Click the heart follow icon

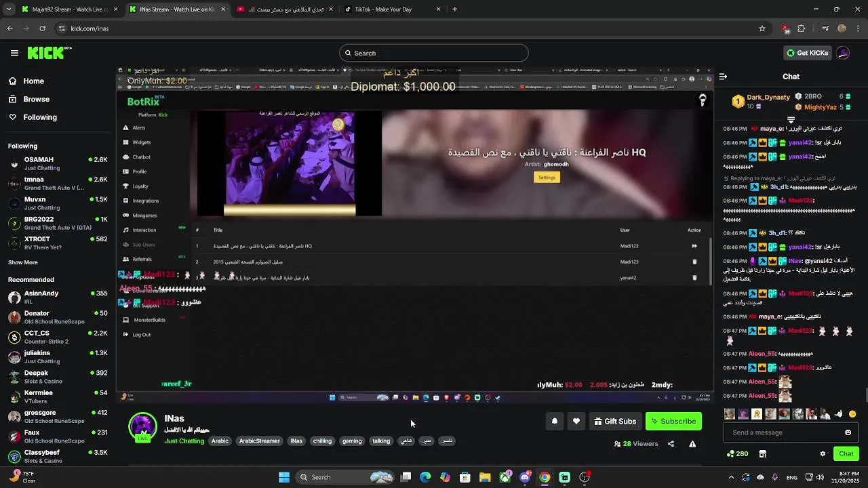(x=576, y=422)
